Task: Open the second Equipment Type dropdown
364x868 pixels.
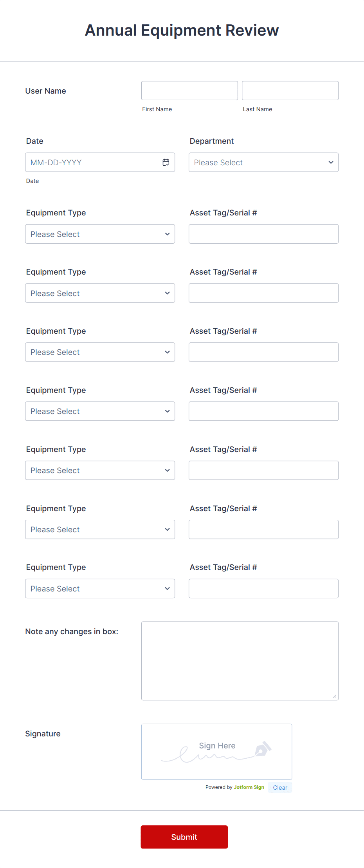Action: (x=100, y=293)
